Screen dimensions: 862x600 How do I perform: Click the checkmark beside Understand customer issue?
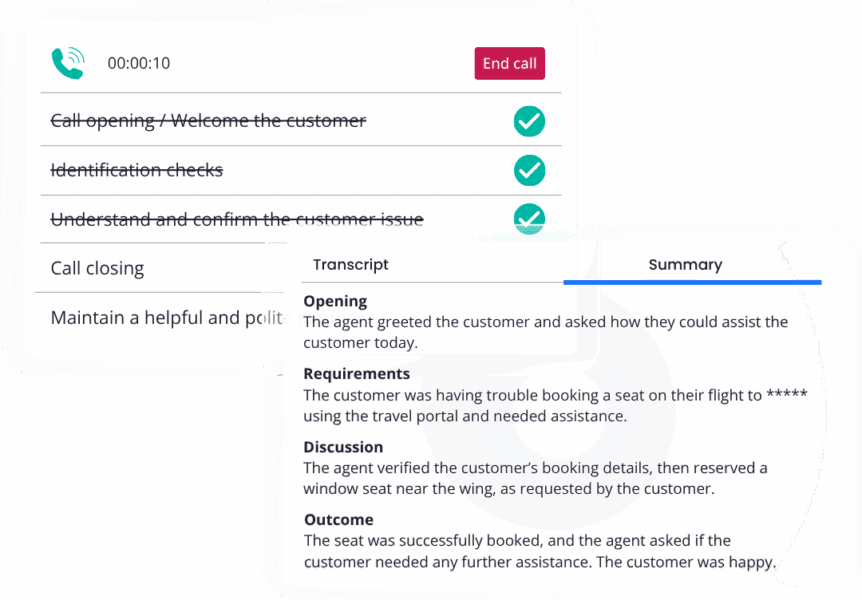coord(529,219)
